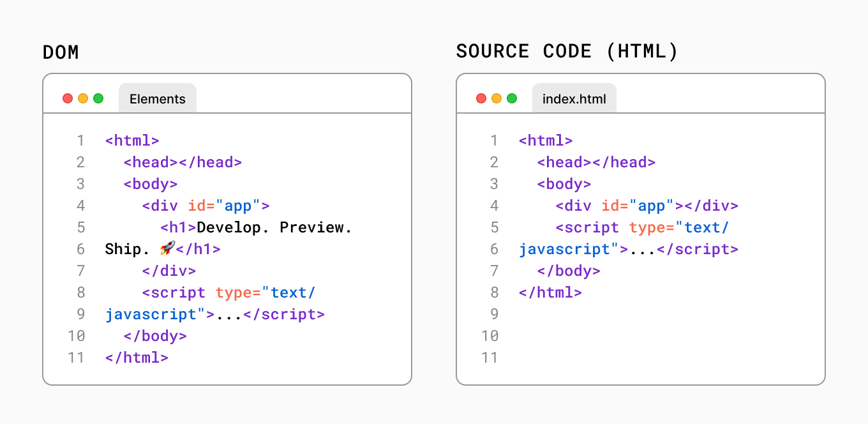Screen dimensions: 868x424
Task: Click 'Develop. Preview.' text in DOM panel
Action: click(x=274, y=227)
